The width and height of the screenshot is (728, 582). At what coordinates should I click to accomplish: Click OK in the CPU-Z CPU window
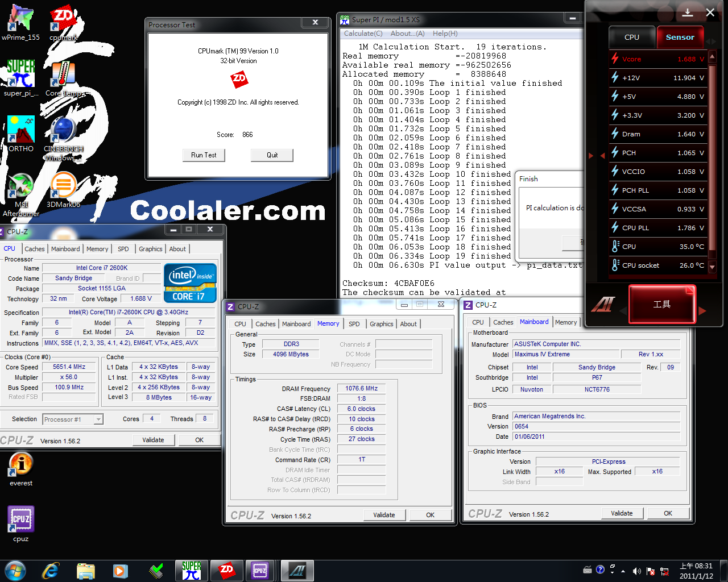[199, 440]
